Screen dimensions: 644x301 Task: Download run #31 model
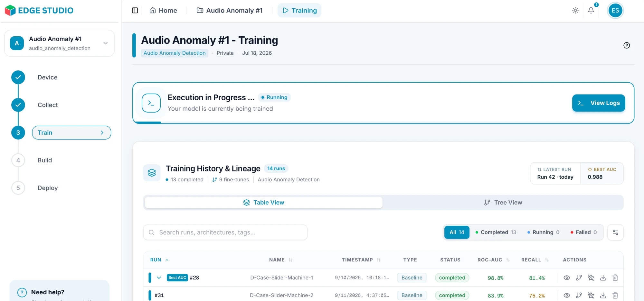pos(603,295)
